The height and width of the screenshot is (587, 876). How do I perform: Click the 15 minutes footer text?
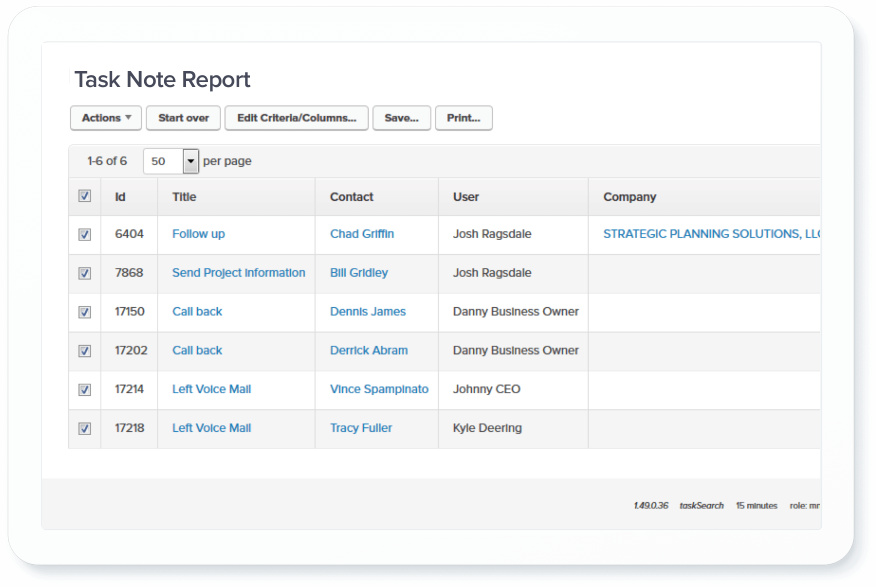click(756, 505)
